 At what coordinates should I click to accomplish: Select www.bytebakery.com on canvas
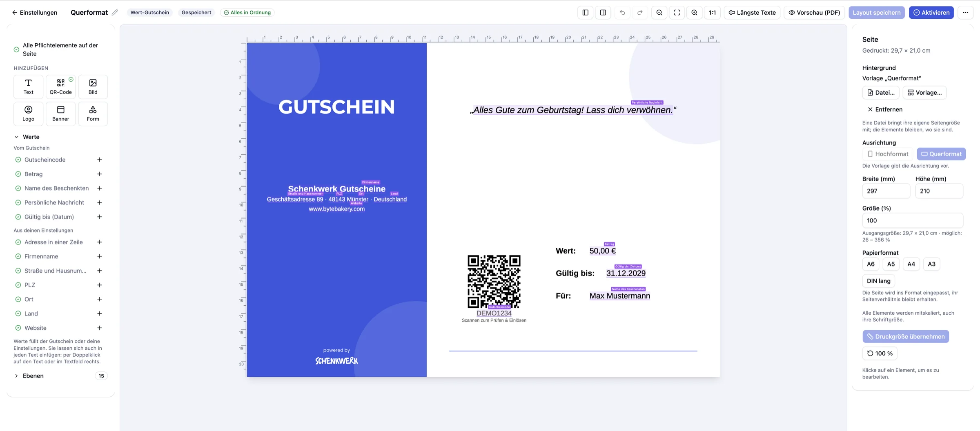(336, 209)
